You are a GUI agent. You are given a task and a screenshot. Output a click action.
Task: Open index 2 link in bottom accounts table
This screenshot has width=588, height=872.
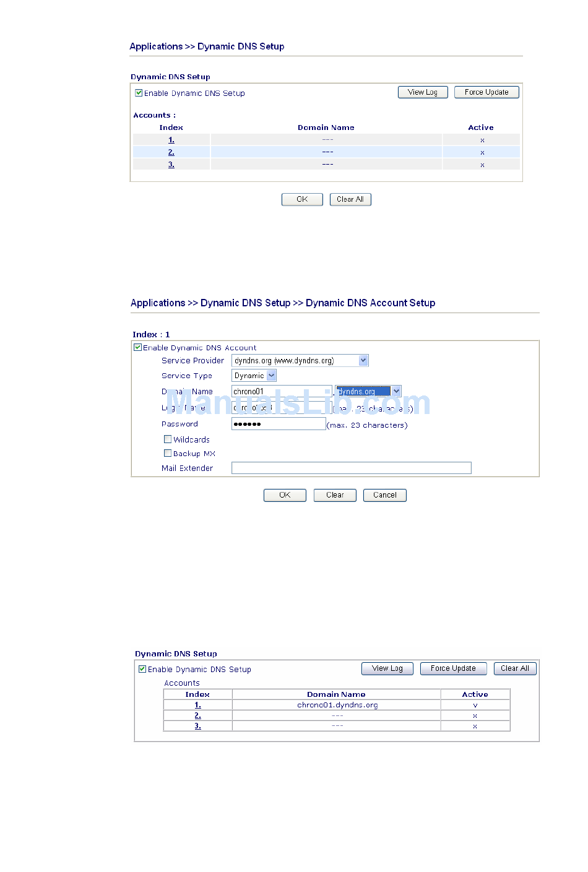pos(198,715)
